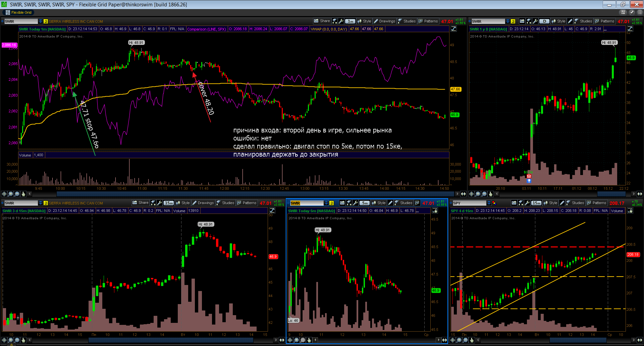The height and width of the screenshot is (346, 644).
Task: Select hand tool under daily chart
Action: [490, 194]
